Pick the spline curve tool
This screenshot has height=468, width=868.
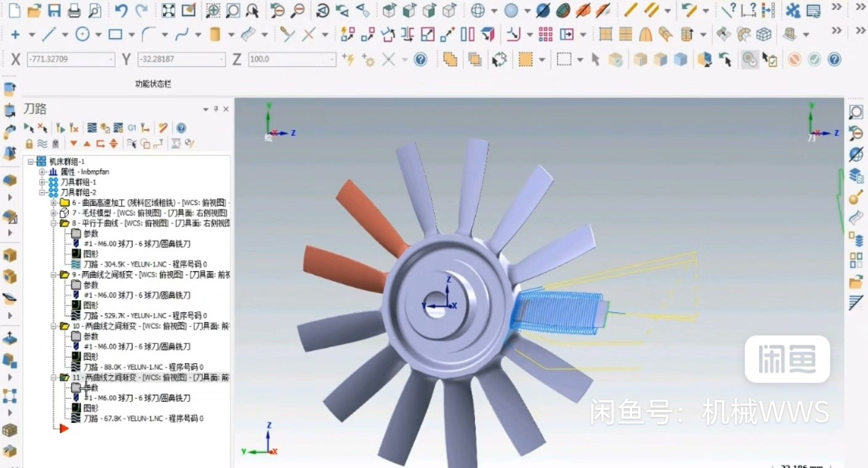[182, 35]
